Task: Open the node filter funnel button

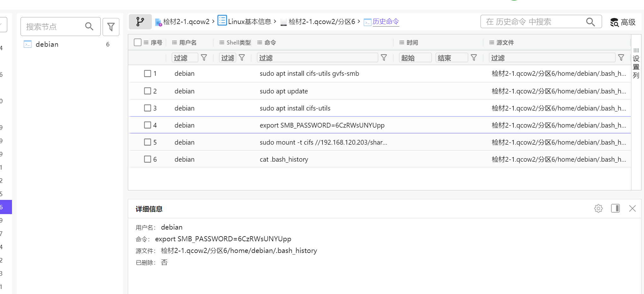Action: (111, 27)
